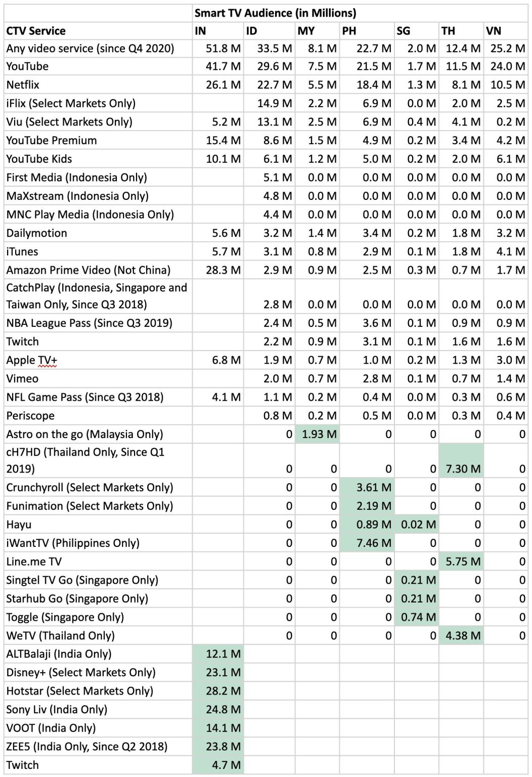The height and width of the screenshot is (777, 532).
Task: Select the 'VN' column header cell
Action: pyautogui.click(x=506, y=31)
